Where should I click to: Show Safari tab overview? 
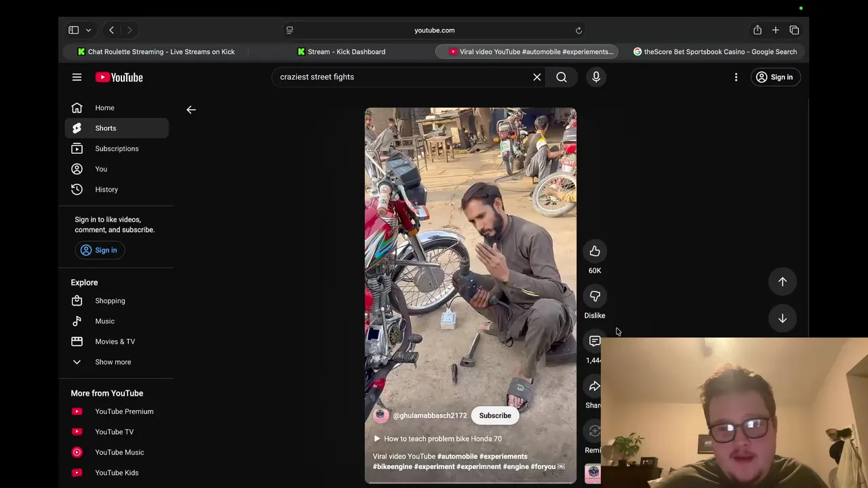(794, 30)
